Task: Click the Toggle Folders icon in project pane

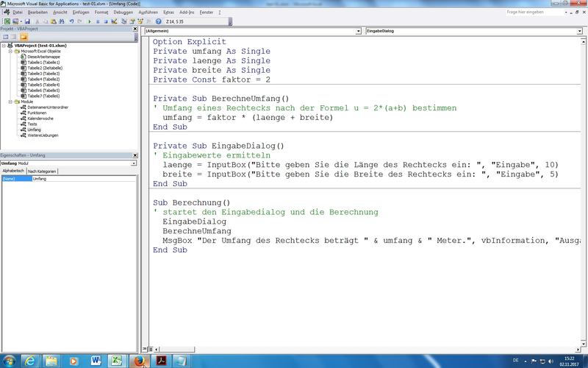Action: [24, 36]
